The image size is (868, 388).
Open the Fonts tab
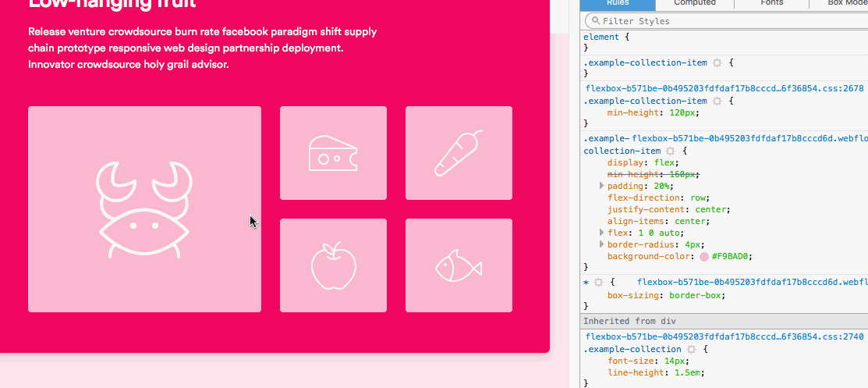[771, 3]
